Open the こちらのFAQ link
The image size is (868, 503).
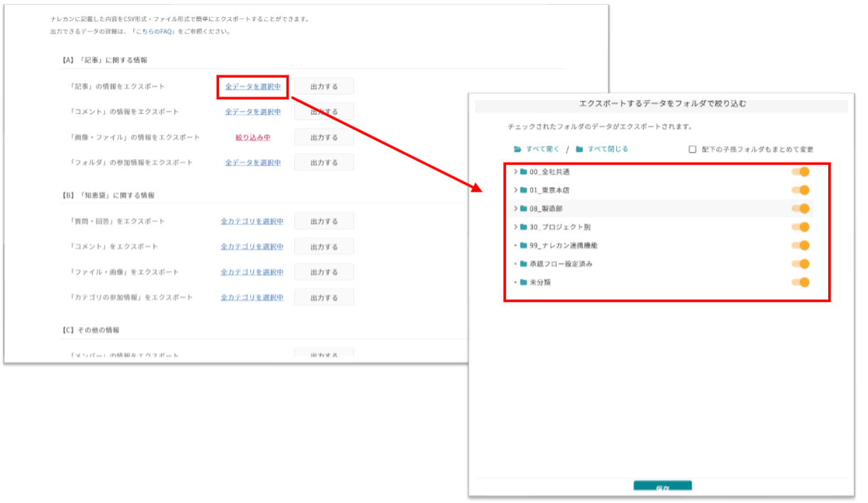click(x=154, y=32)
